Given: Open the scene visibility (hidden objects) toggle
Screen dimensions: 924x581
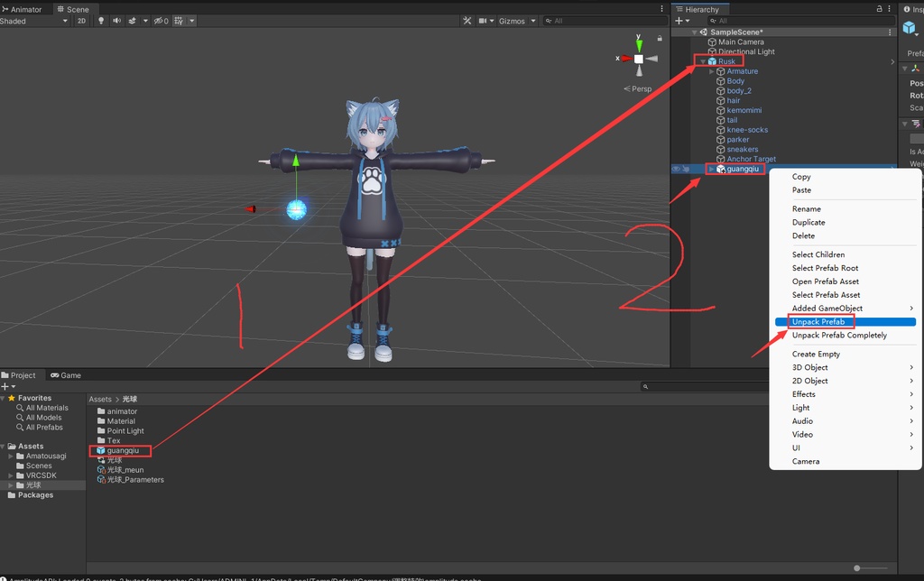Looking at the screenshot, I should (160, 20).
